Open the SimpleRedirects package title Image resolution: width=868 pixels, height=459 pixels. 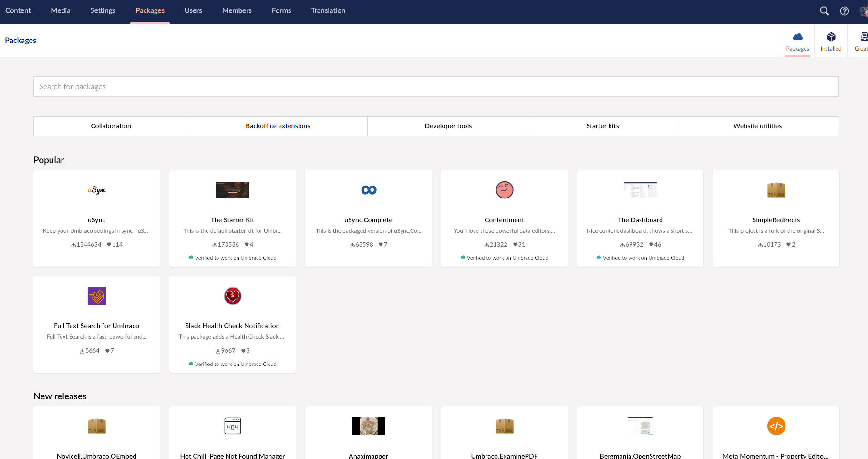pos(776,220)
